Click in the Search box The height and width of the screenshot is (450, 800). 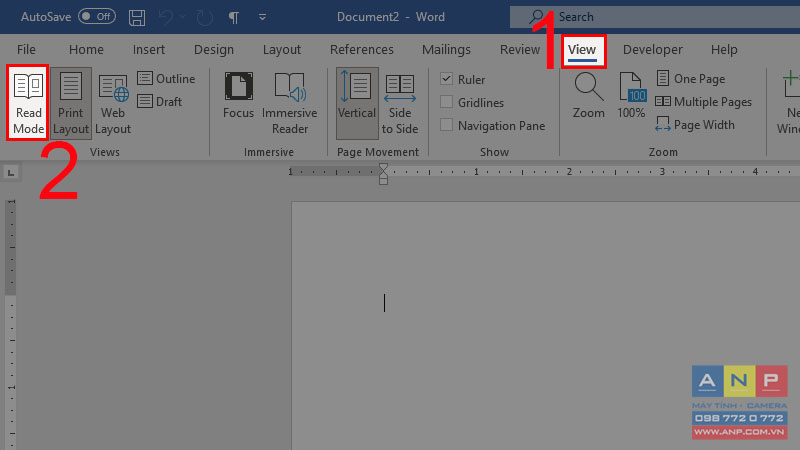(655, 17)
